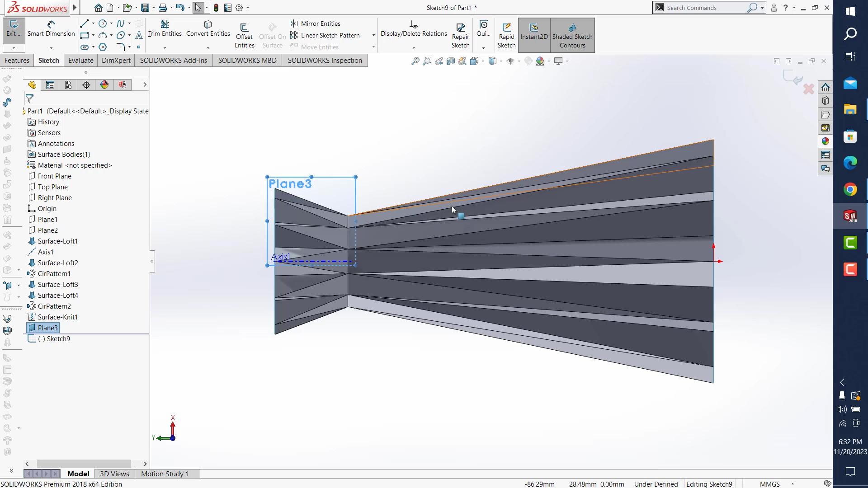Screen dimensions: 868x488
Task: Select Plane3 in the feature tree
Action: tap(47, 328)
